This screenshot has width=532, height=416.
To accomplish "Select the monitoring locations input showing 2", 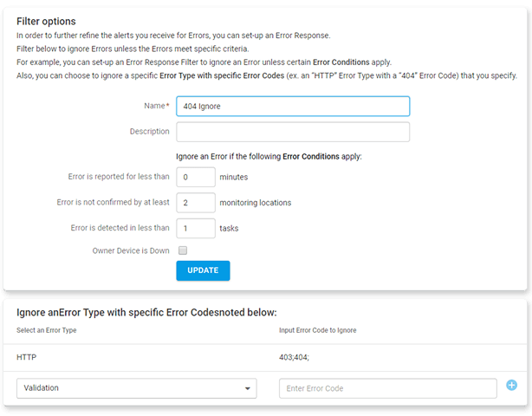I will (196, 203).
